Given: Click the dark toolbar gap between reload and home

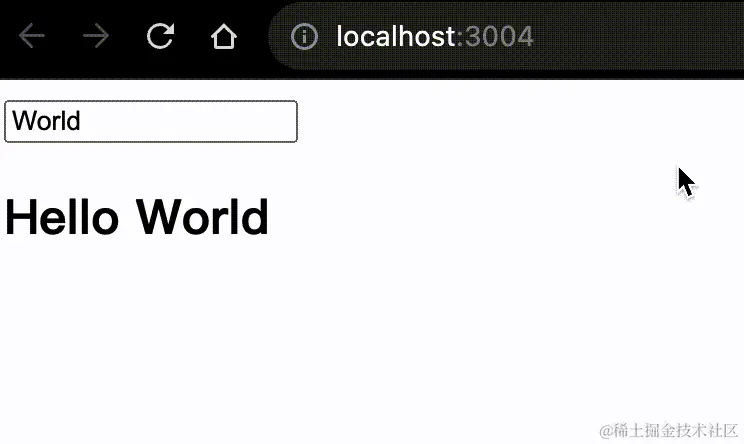Looking at the screenshot, I should (x=192, y=36).
